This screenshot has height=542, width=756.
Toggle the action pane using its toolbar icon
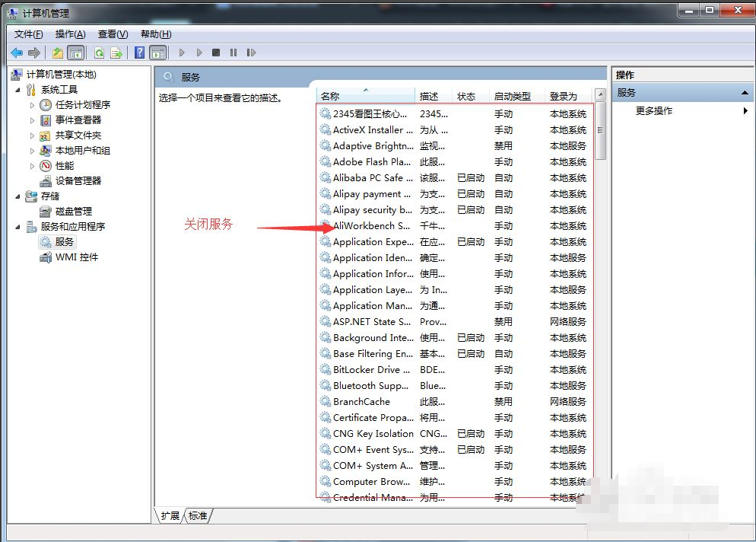pos(158,52)
